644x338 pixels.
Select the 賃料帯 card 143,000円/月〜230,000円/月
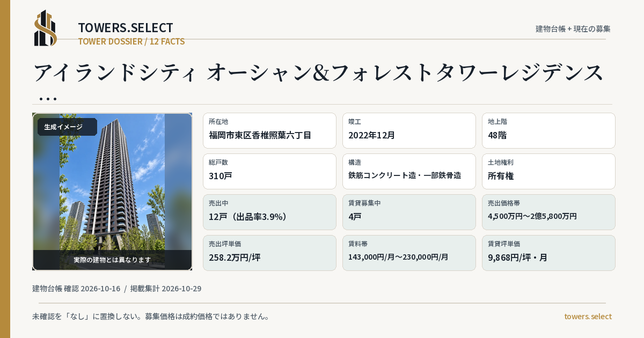pyautogui.click(x=409, y=253)
